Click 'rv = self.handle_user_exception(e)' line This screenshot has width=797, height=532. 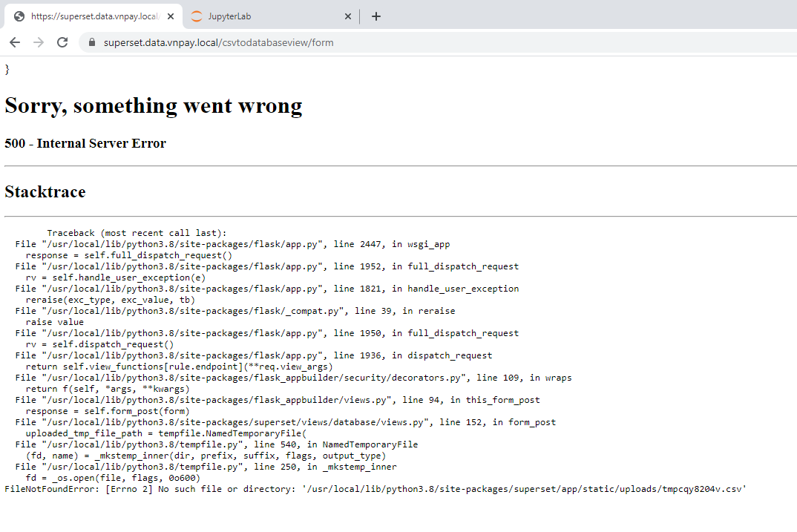115,278
